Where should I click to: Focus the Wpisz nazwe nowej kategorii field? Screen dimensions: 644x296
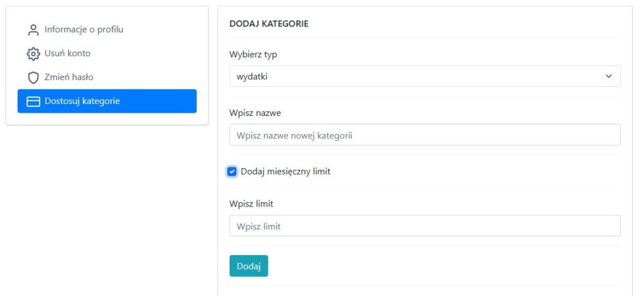tap(425, 135)
